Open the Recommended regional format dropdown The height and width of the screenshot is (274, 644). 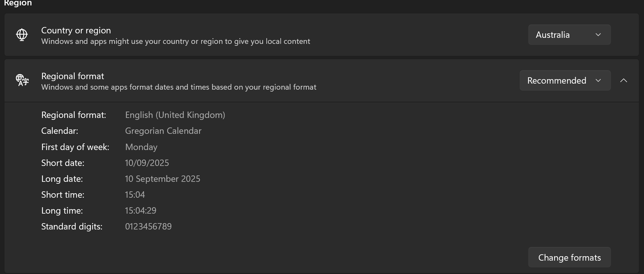(x=565, y=80)
